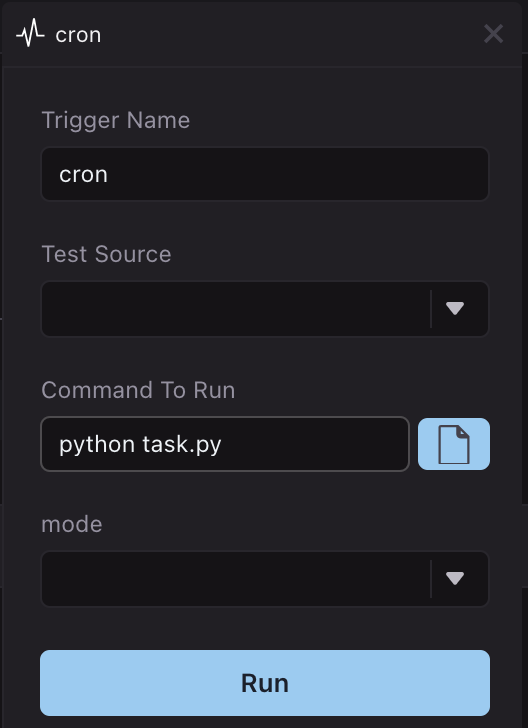Click the 'cron' text in name field
Image resolution: width=528 pixels, height=728 pixels.
click(x=84, y=175)
